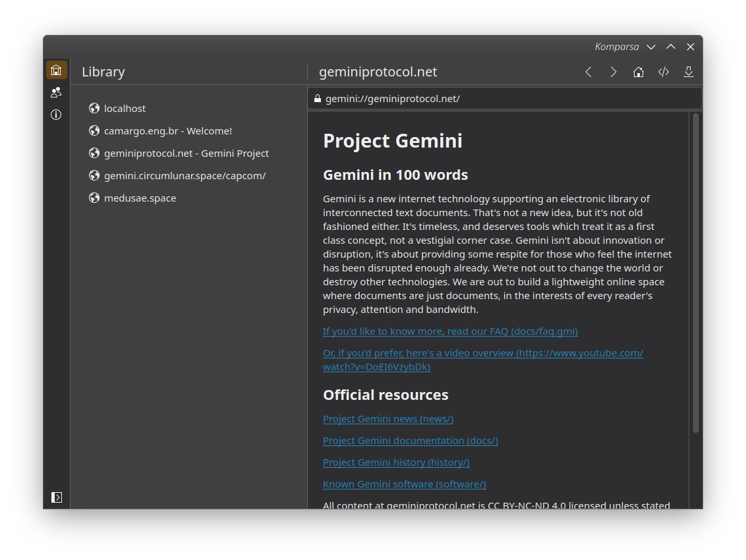Open Project Gemini news link
Screen dimensions: 746x560
[x=387, y=419]
